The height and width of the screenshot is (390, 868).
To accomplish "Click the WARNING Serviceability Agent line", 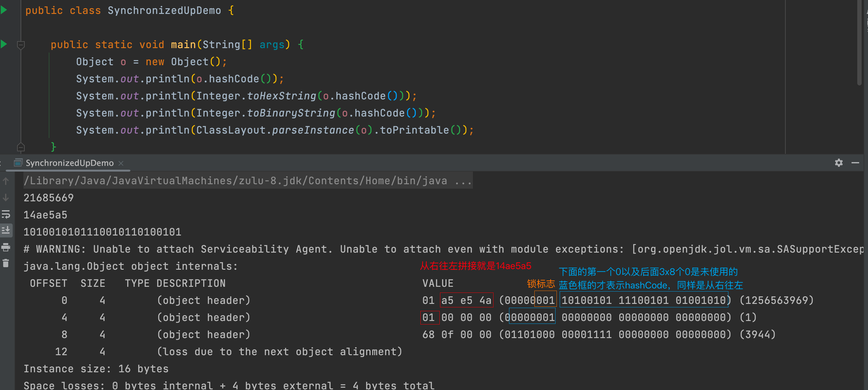I will coord(443,249).
